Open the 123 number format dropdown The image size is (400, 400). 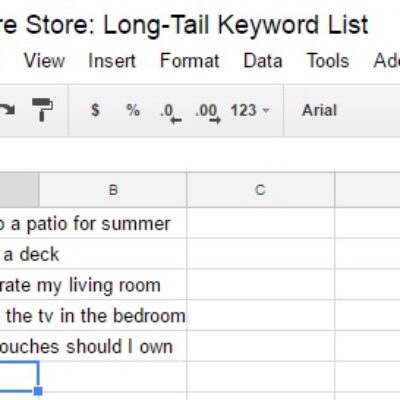250,110
